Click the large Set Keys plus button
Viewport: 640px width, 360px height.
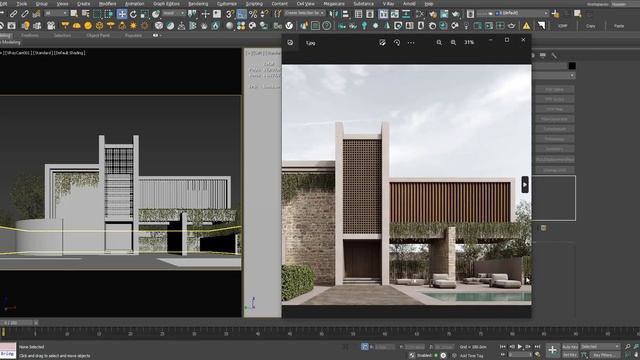(552, 350)
